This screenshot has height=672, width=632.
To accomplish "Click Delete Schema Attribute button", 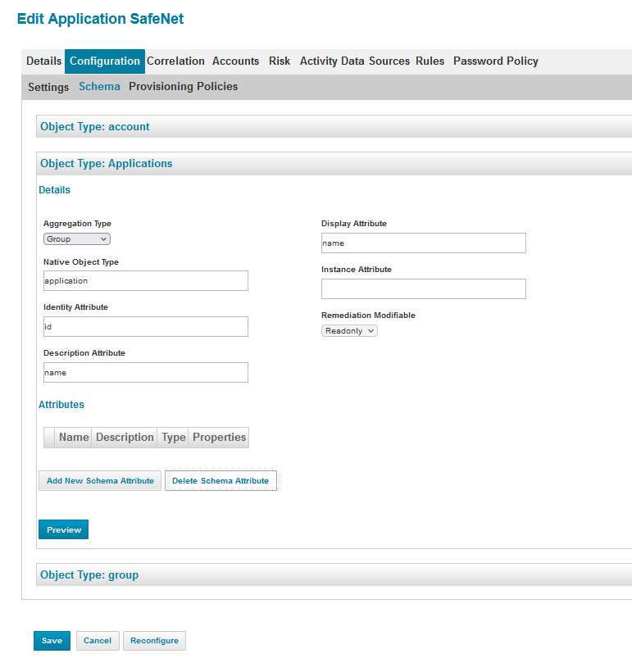I will point(221,481).
